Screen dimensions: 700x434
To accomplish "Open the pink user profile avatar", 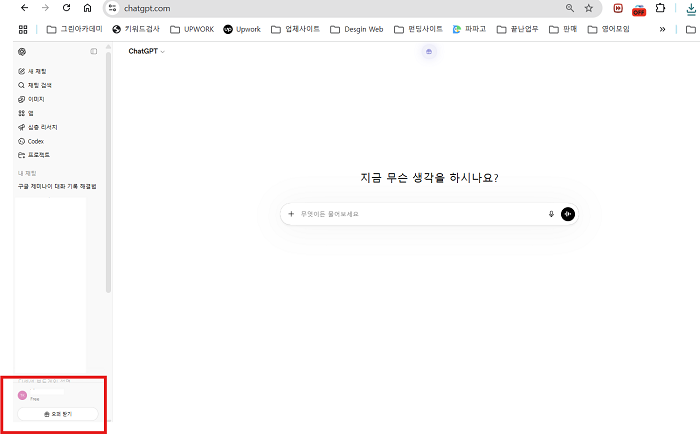I will (x=22, y=395).
